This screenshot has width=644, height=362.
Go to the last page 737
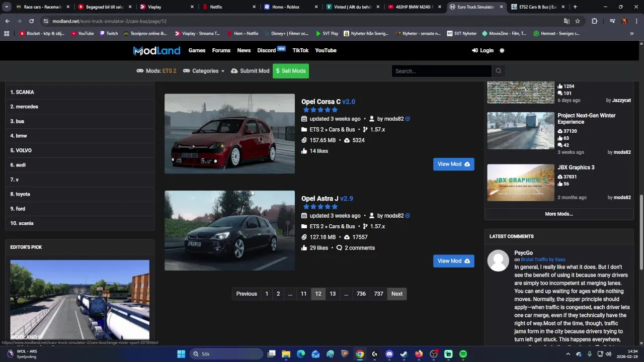(x=378, y=294)
